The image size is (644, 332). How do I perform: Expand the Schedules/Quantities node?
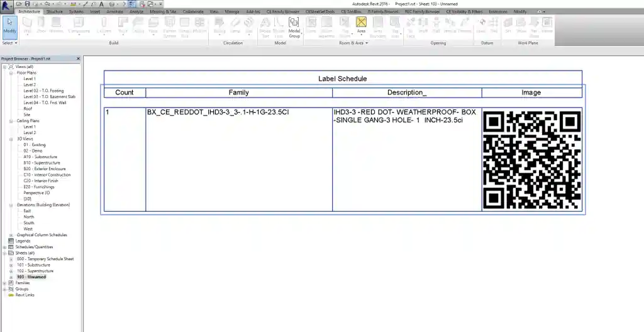point(5,247)
